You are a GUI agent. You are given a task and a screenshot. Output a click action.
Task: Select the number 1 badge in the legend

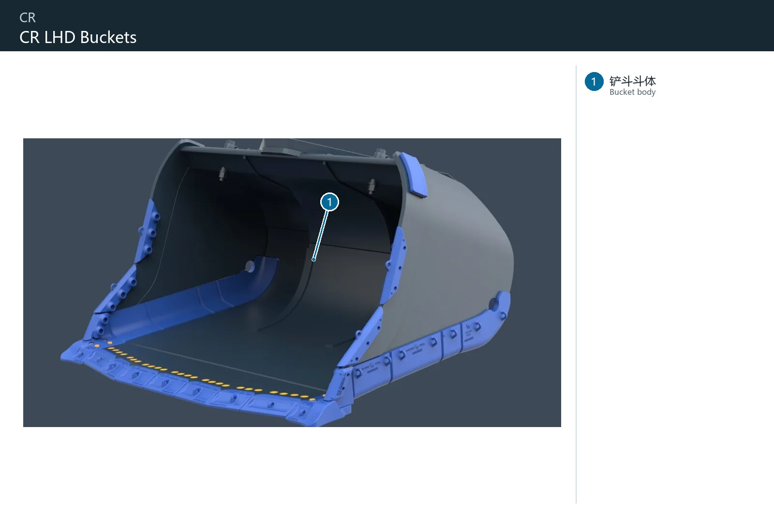(x=594, y=82)
